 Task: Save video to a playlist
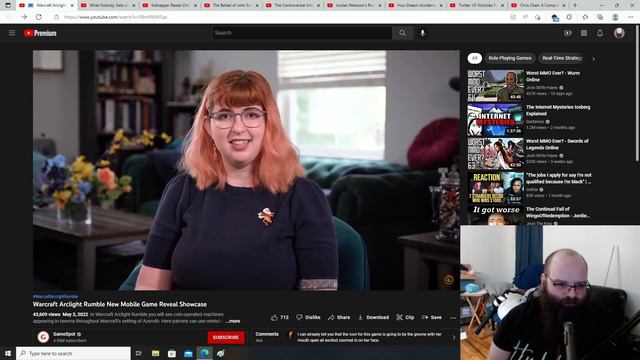pyautogui.click(x=431, y=317)
